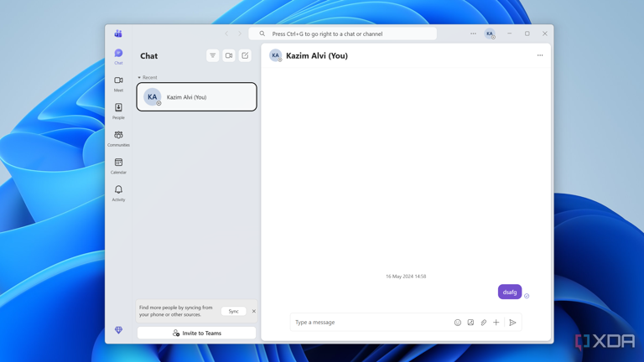Image resolution: width=644 pixels, height=362 pixels.
Task: Insert an image into the message
Action: (x=470, y=323)
